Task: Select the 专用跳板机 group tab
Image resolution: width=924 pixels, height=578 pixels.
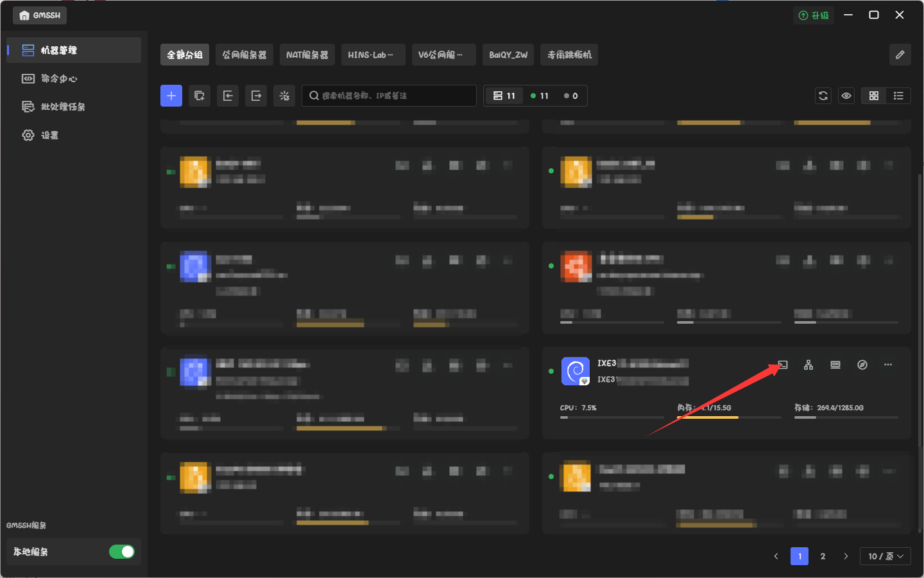Action: (x=569, y=55)
